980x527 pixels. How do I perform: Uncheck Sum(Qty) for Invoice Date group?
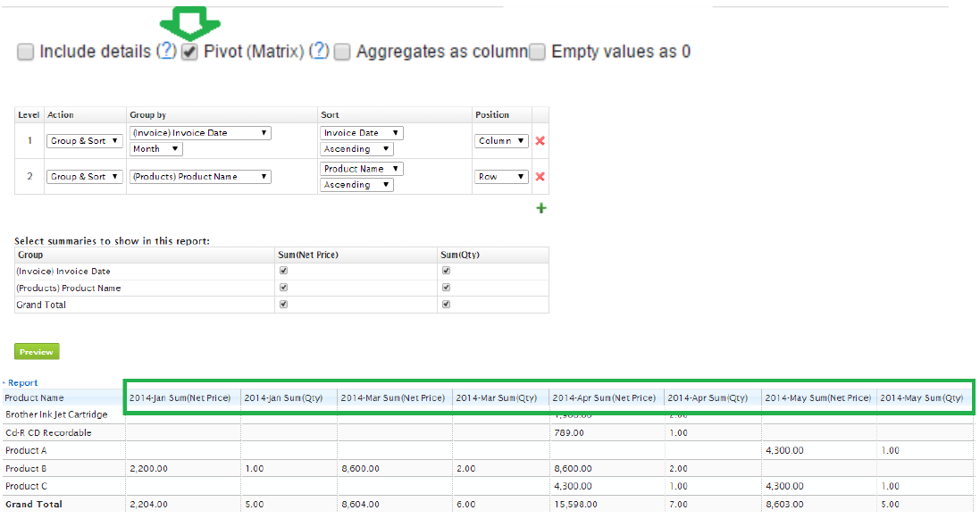tap(446, 271)
